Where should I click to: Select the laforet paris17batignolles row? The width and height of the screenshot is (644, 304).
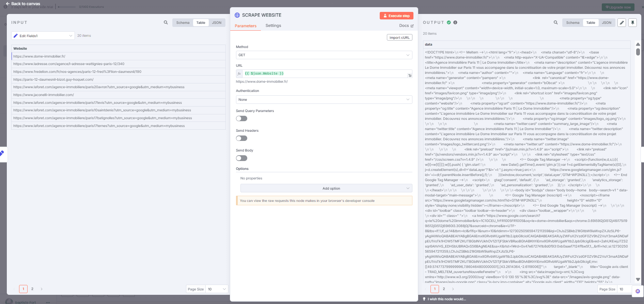119,118
